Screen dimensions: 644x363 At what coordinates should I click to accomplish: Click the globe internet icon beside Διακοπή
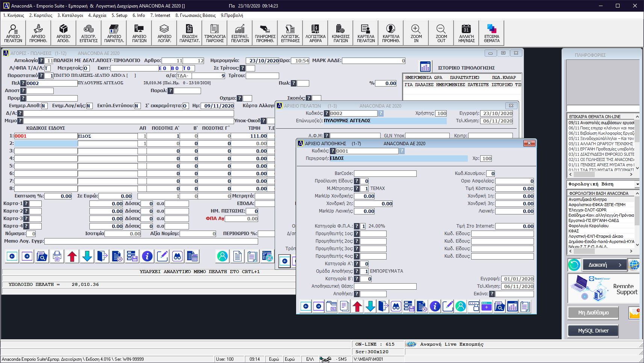634,265
